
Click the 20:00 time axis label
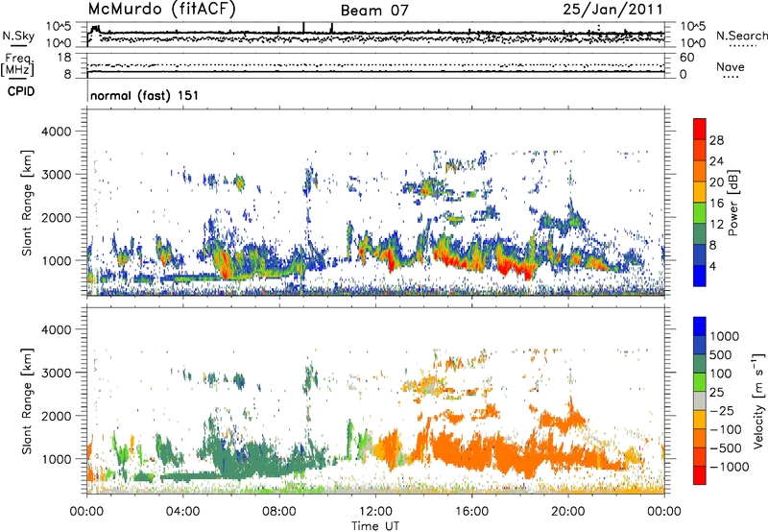568,512
